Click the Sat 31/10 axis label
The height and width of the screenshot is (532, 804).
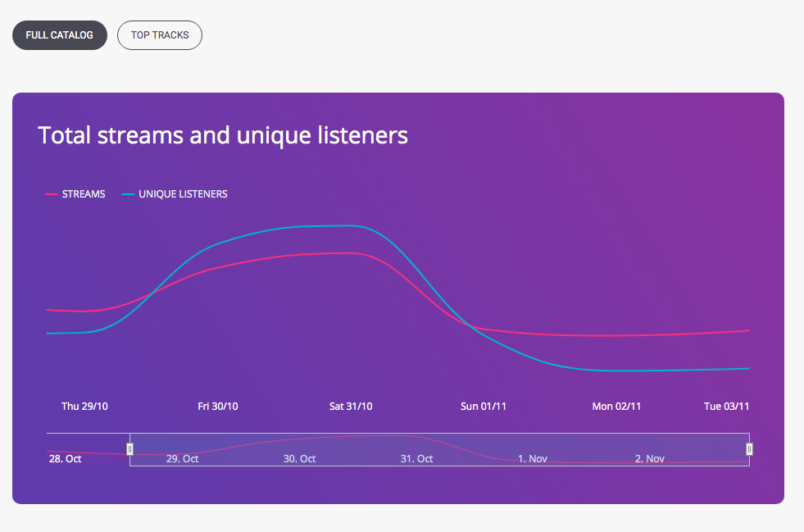(x=351, y=407)
